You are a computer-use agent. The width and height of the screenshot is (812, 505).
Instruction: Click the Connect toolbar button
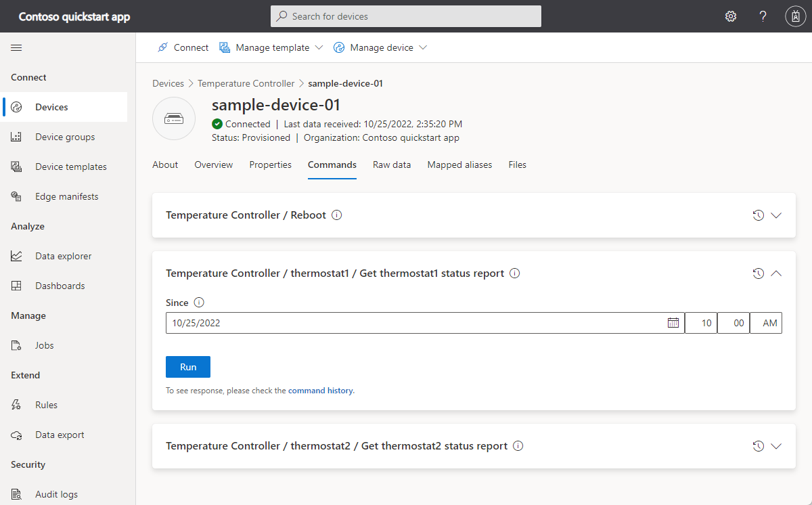click(183, 47)
